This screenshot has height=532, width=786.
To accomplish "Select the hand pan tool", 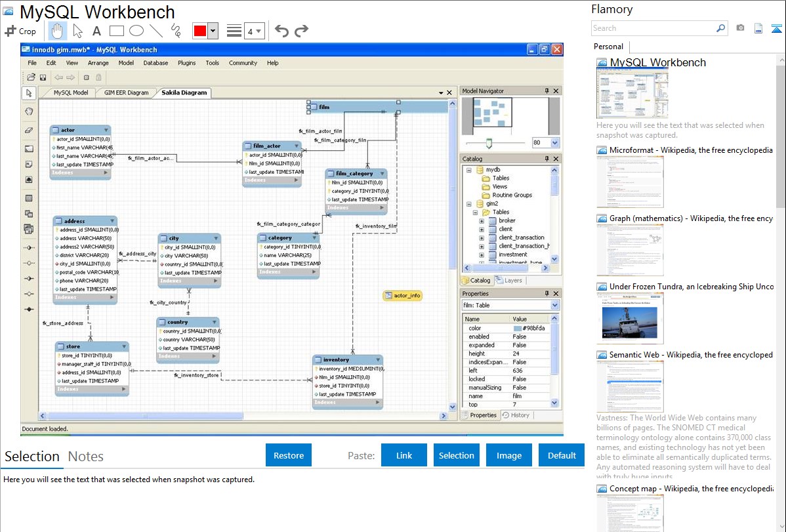I will click(x=58, y=31).
